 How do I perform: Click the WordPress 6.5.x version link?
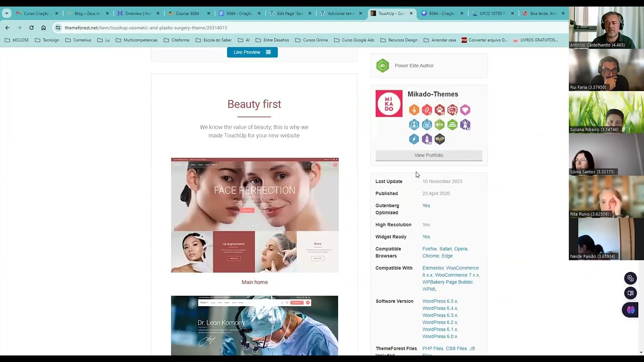[440, 301]
